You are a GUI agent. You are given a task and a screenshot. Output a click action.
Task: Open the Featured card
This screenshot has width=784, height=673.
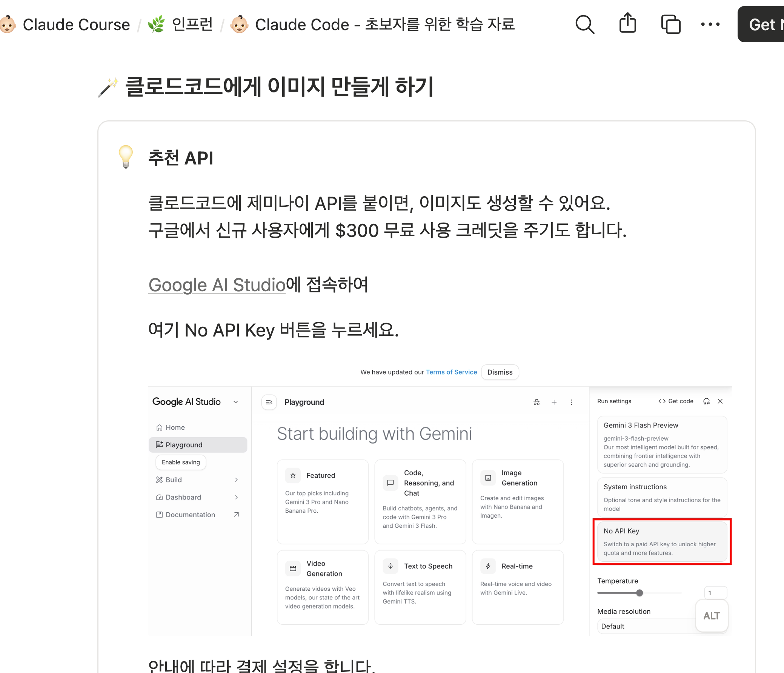click(x=322, y=502)
